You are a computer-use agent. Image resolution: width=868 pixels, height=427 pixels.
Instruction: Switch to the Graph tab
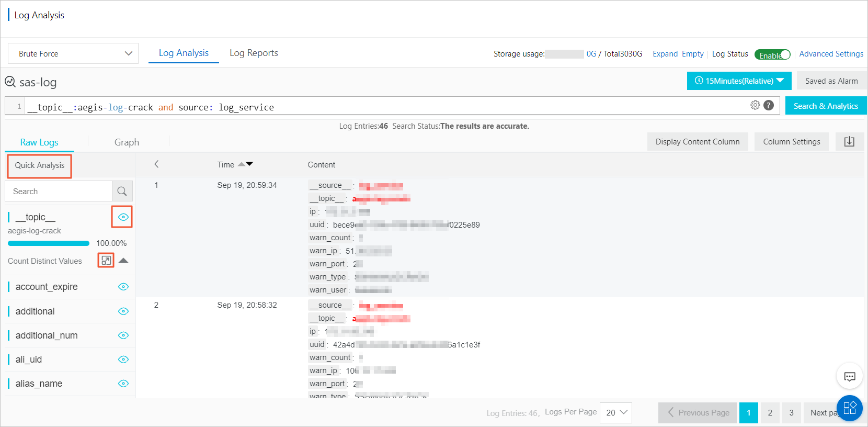(127, 142)
